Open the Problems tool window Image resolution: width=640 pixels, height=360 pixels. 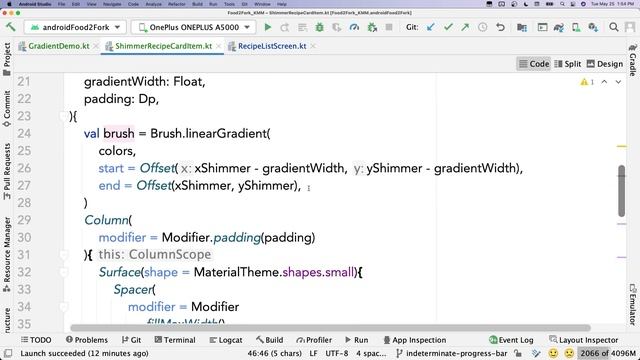coord(87,340)
